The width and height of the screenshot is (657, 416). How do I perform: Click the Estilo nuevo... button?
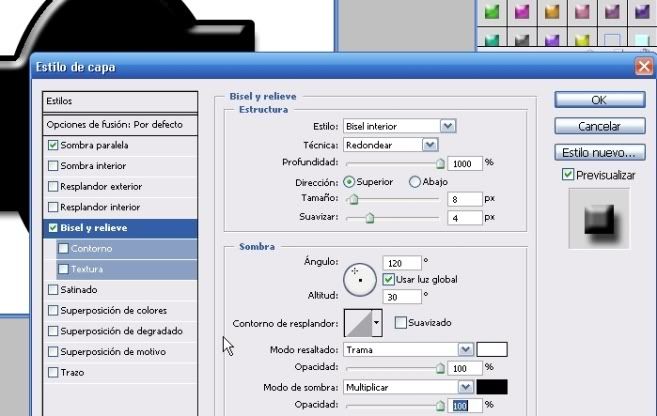[600, 152]
